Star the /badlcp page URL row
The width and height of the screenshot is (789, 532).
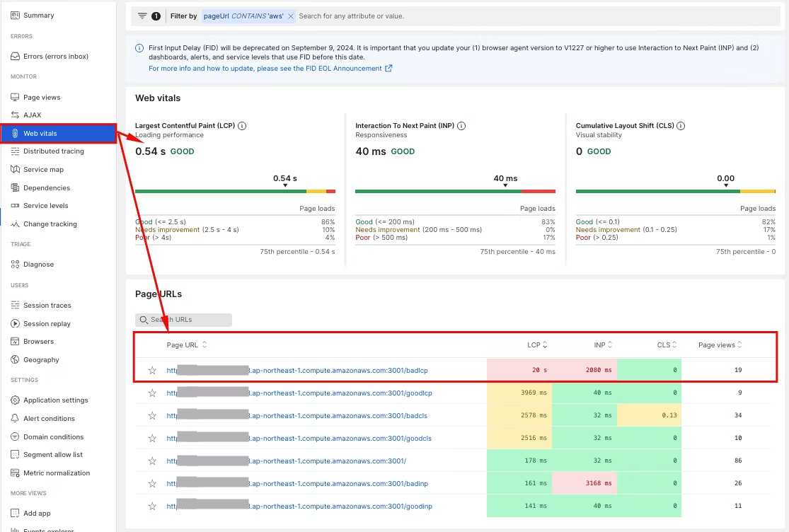click(152, 371)
